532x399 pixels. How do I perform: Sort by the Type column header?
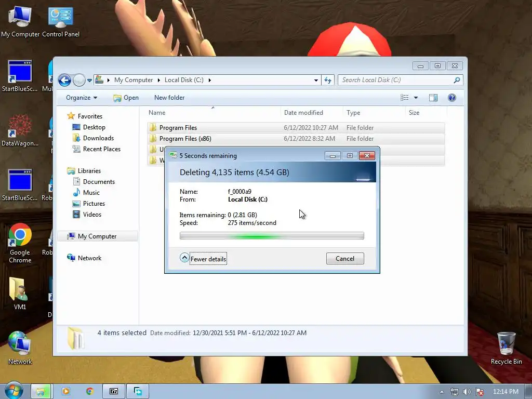(374, 113)
